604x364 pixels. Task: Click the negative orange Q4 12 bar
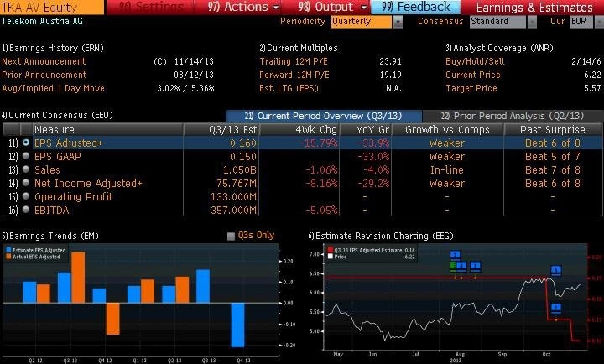[113, 319]
